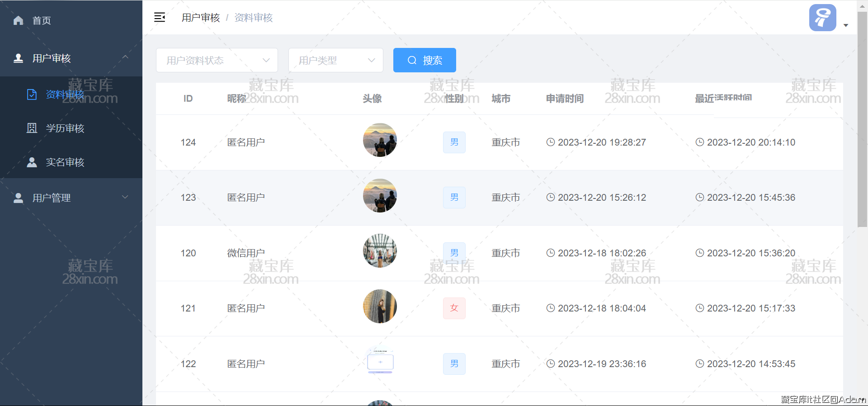Click the 用户审核 person icon
Screen dimensions: 868x406
pyautogui.click(x=18, y=58)
